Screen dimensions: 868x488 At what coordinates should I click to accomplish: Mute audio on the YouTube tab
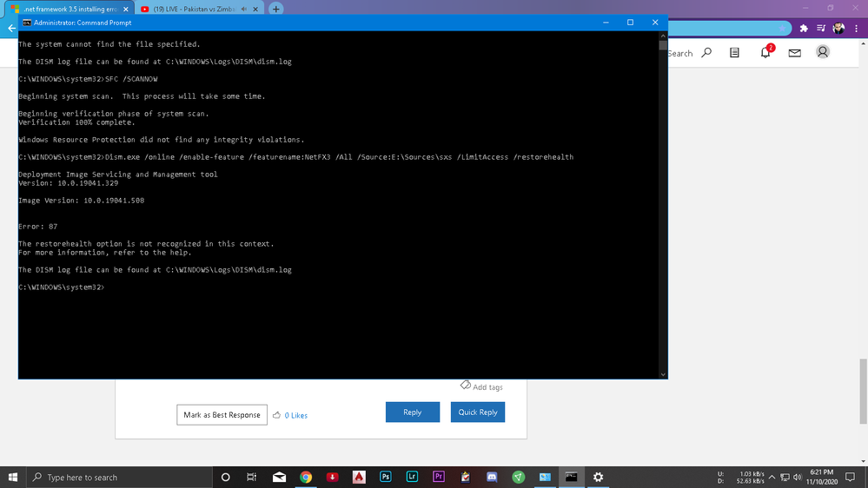coord(243,9)
